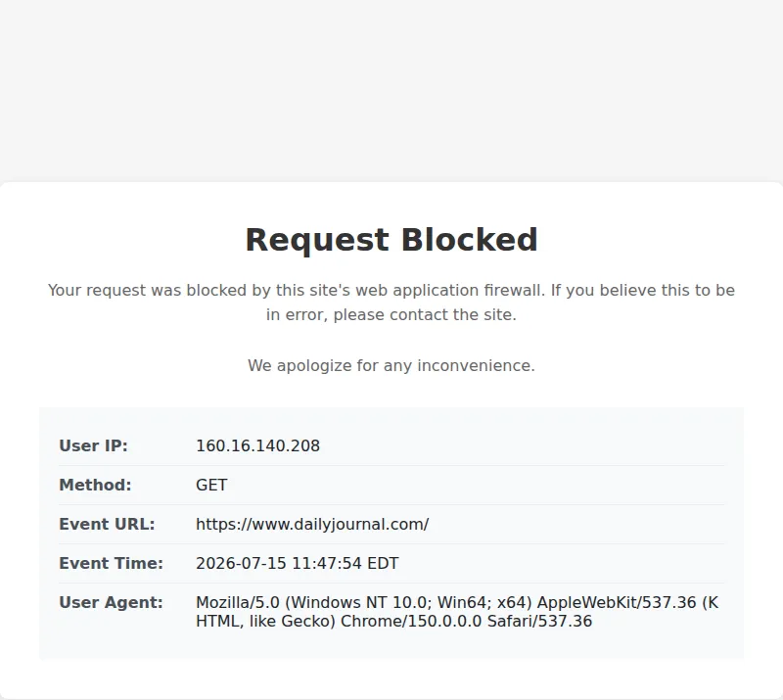Click the Method label
Viewport: 783px width, 700px height.
pyautogui.click(x=95, y=485)
